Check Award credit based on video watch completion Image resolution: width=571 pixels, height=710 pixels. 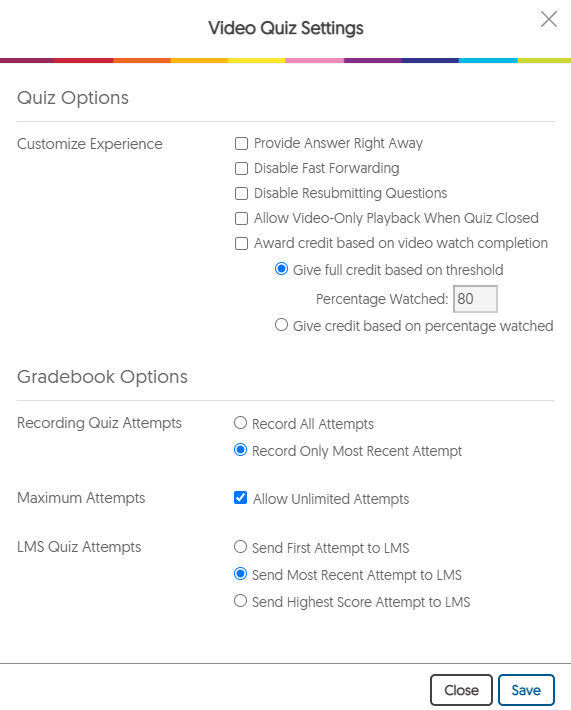pos(241,243)
